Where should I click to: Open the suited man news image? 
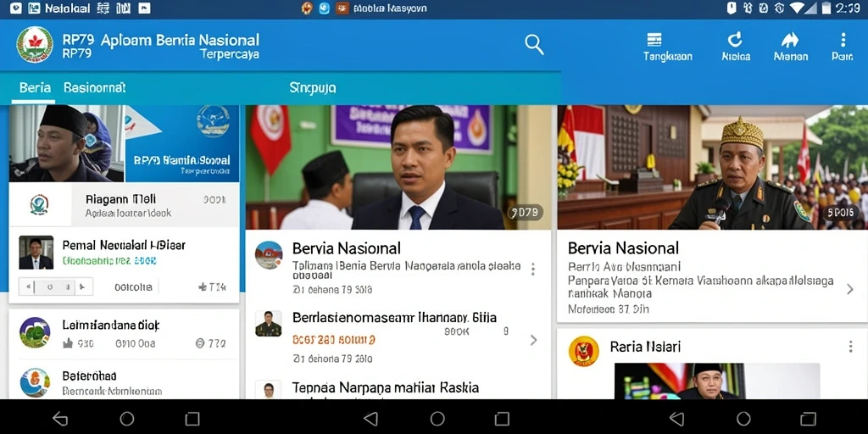[398, 167]
